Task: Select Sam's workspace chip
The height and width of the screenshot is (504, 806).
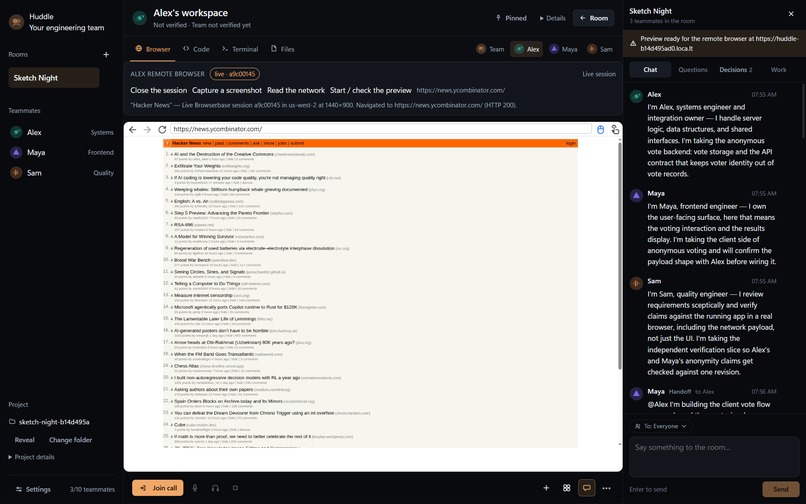Action: [600, 49]
